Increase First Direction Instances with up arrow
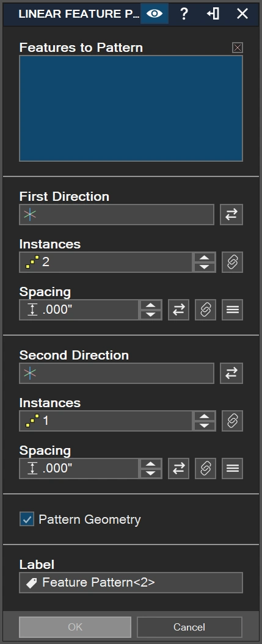 [x=205, y=258]
